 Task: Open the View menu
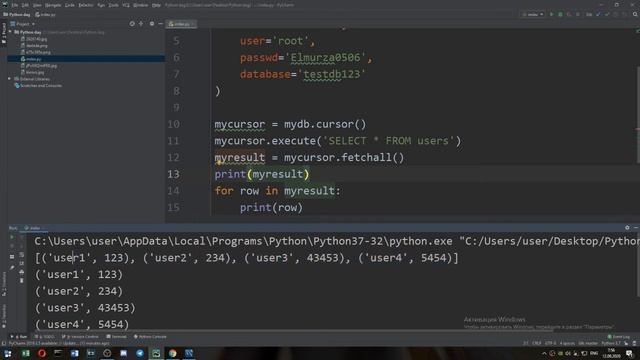pos(37,5)
